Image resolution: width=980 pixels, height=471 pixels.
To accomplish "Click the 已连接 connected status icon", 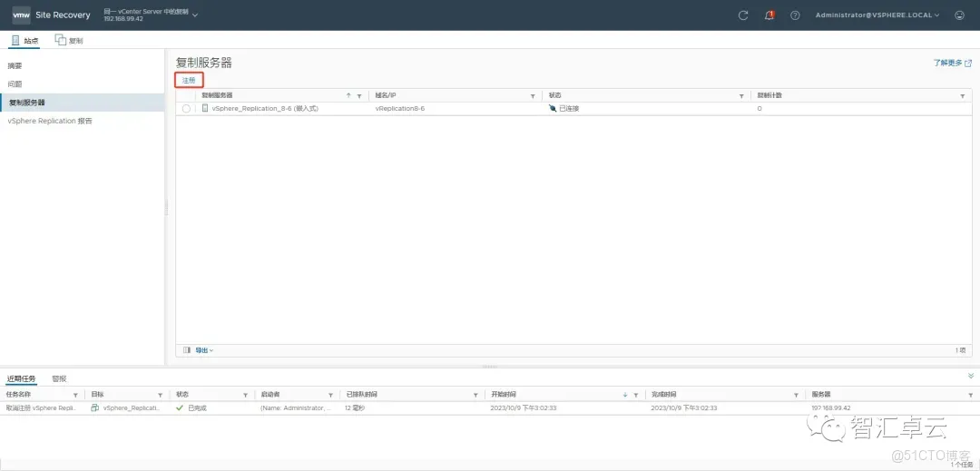I will tap(553, 109).
